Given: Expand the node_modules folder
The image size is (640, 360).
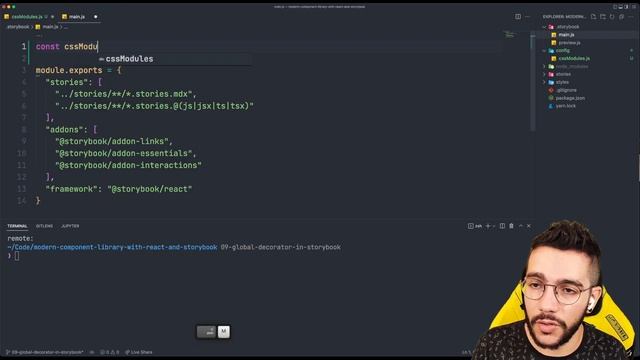Looking at the screenshot, I should point(544,66).
